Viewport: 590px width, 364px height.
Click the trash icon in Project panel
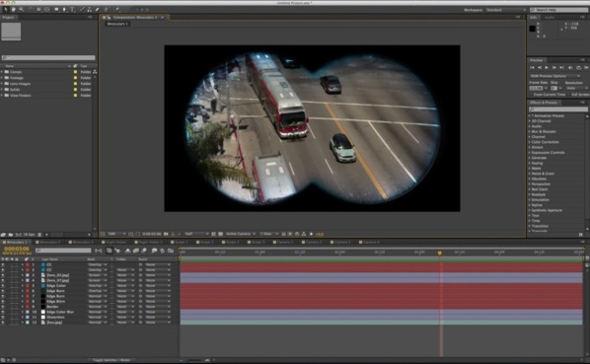[x=39, y=235]
